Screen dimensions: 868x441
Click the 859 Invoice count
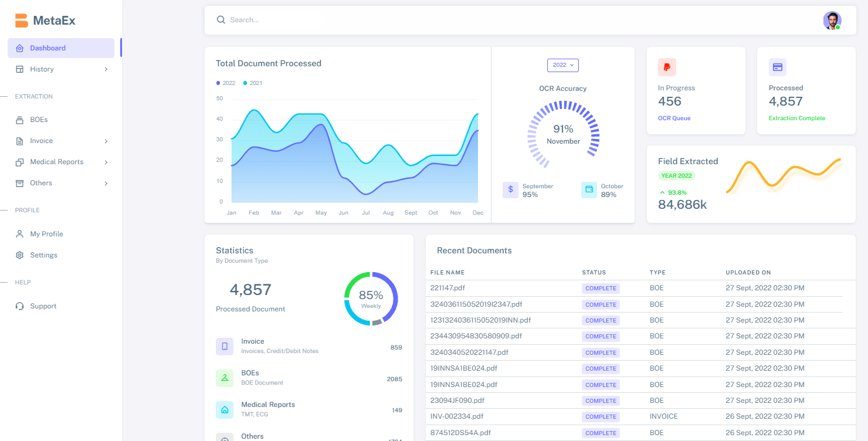pyautogui.click(x=396, y=347)
